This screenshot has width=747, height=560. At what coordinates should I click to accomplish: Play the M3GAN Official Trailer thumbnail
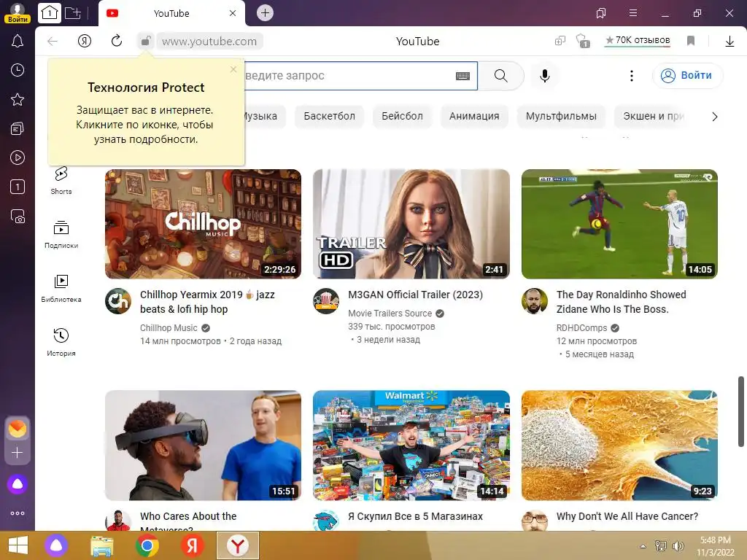(411, 224)
